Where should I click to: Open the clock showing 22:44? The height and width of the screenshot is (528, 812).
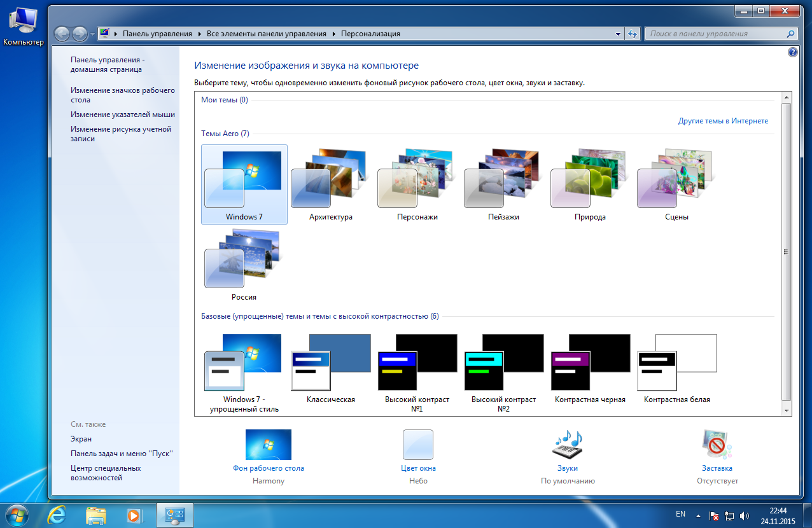(778, 515)
